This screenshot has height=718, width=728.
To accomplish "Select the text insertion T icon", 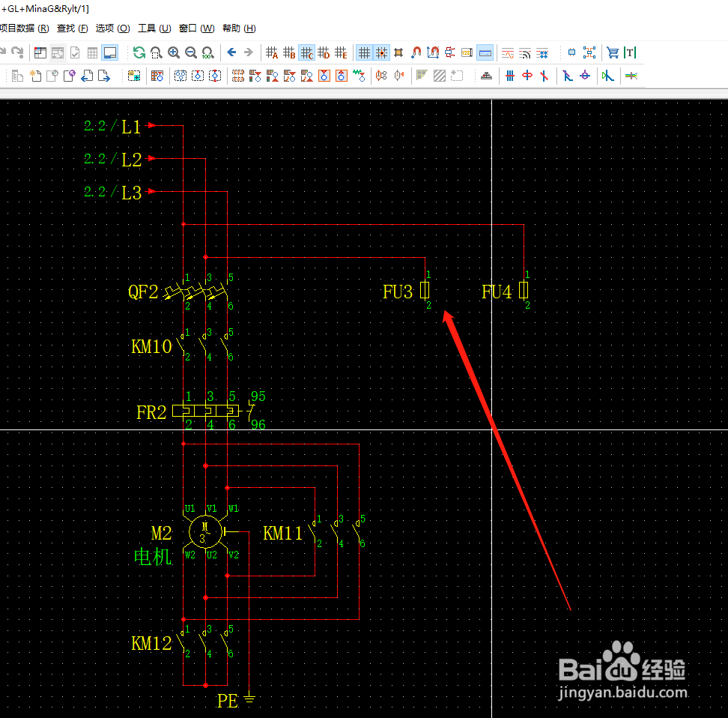I will pyautogui.click(x=630, y=52).
